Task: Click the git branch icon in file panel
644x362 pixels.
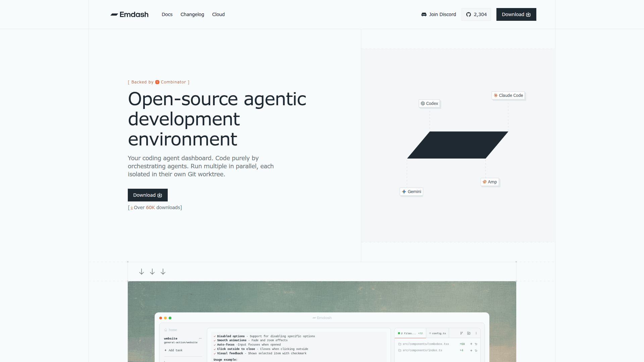Action: (x=462, y=333)
